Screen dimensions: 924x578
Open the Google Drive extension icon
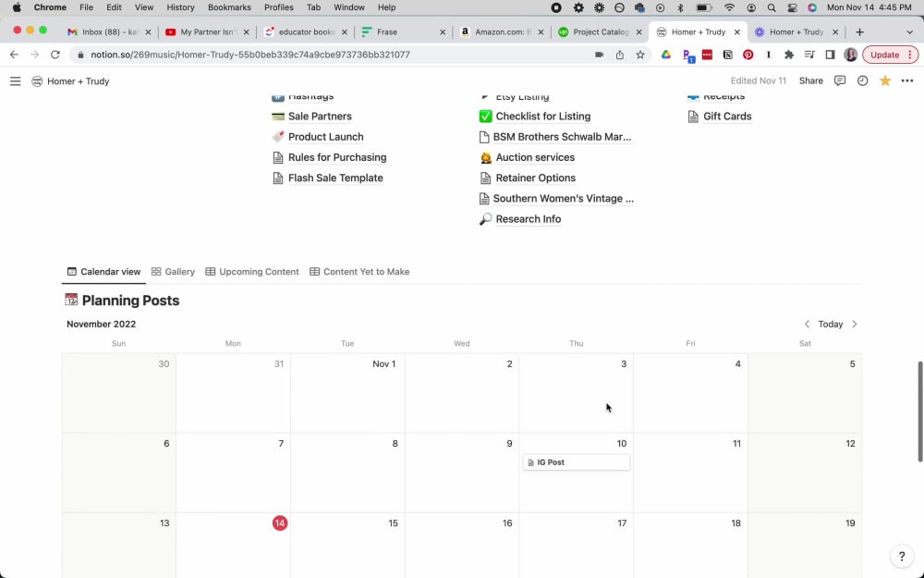[666, 55]
